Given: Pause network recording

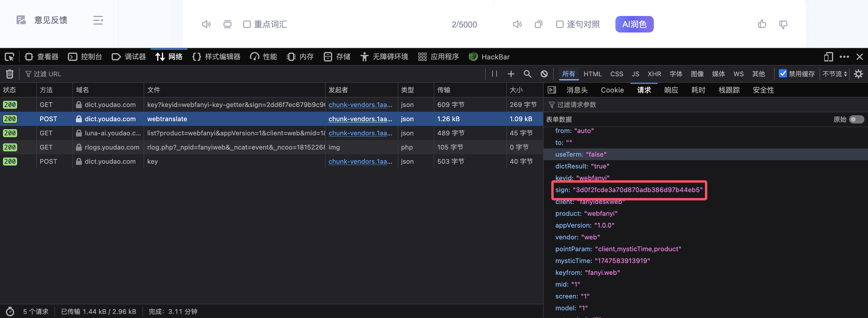Looking at the screenshot, I should coord(494,74).
